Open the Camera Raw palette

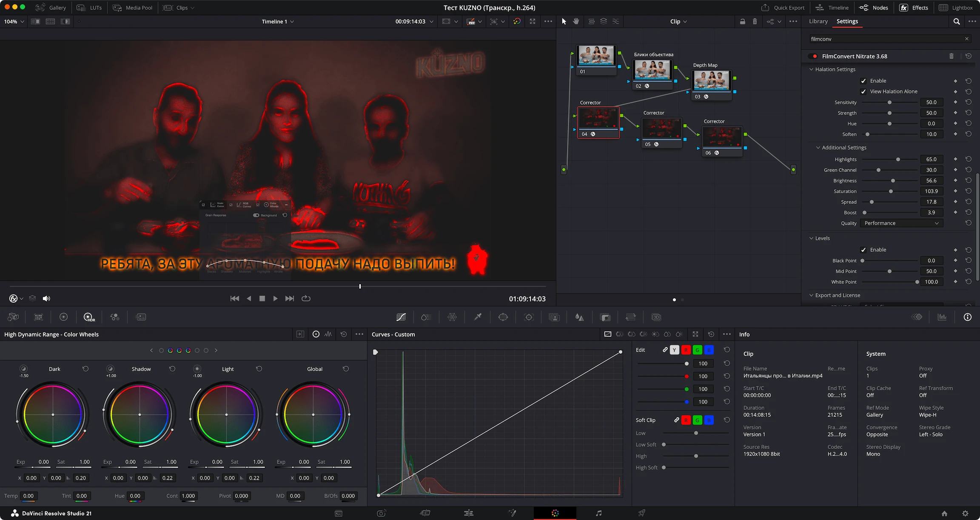(13, 317)
